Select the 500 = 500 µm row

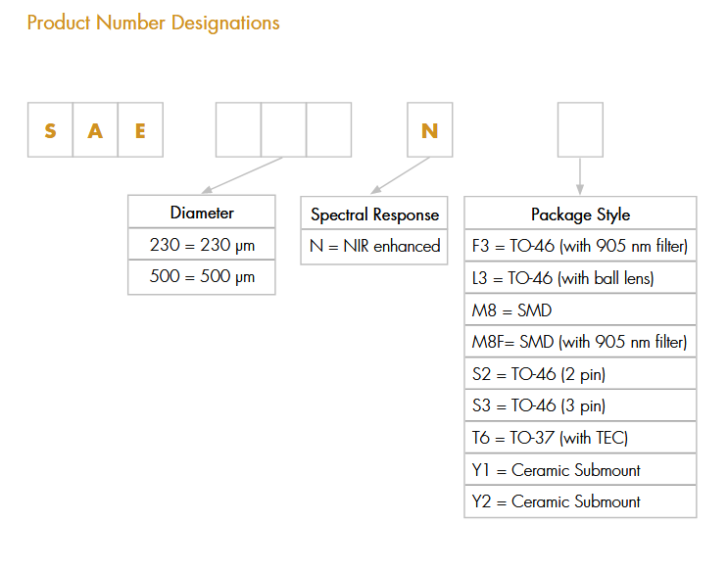click(202, 277)
